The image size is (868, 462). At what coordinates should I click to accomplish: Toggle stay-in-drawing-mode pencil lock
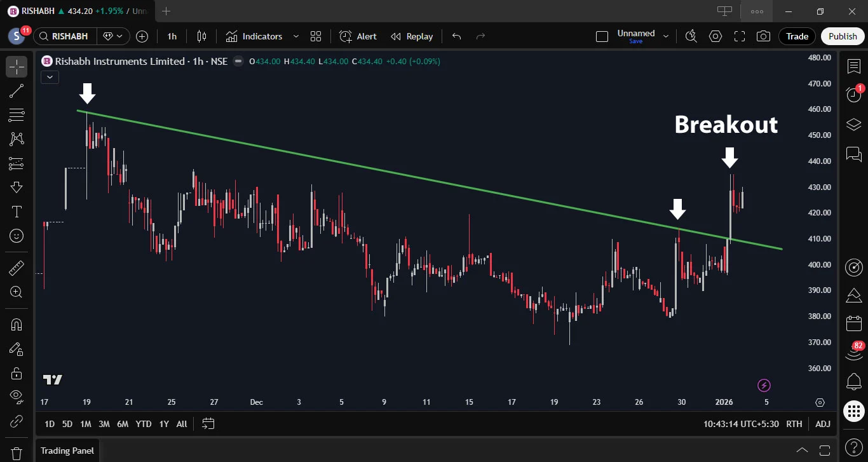click(17, 348)
